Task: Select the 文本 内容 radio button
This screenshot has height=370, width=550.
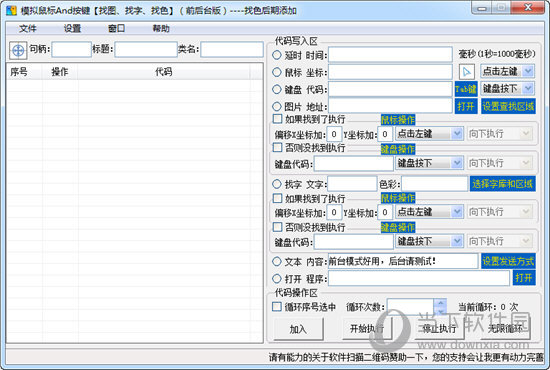Action: [x=277, y=261]
